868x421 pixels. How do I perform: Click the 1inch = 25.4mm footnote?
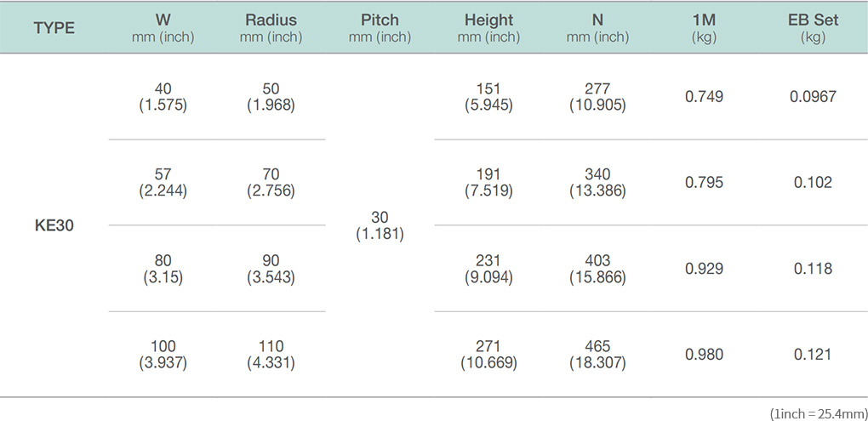[x=819, y=413]
